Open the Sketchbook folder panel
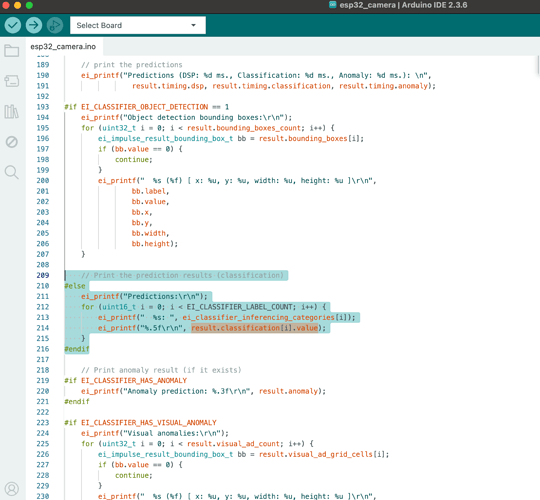The image size is (540, 500). (x=12, y=51)
